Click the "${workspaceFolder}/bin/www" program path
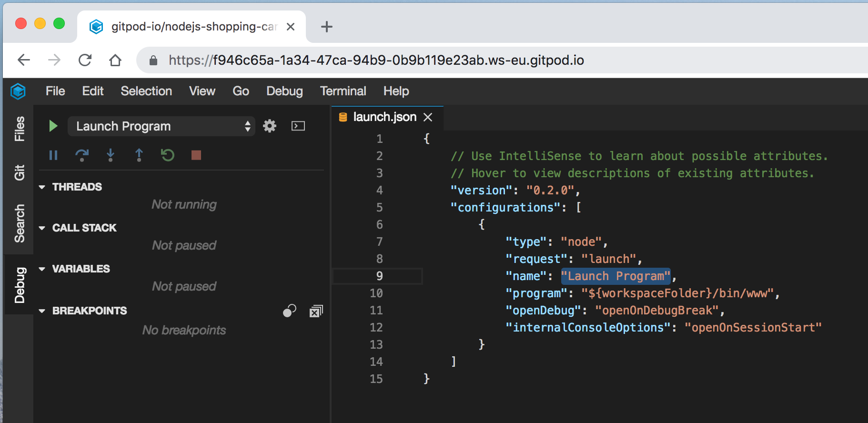 [x=677, y=293]
